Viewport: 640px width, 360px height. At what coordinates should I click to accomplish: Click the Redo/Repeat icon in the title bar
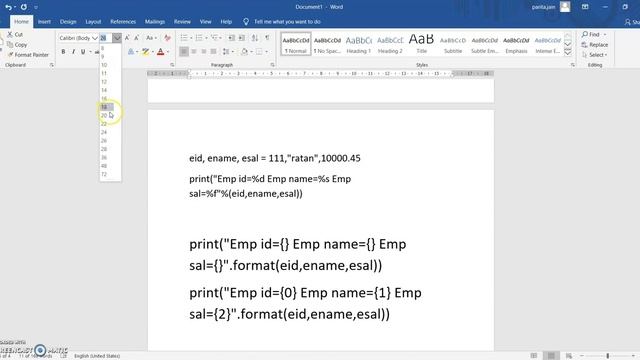(x=24, y=7)
